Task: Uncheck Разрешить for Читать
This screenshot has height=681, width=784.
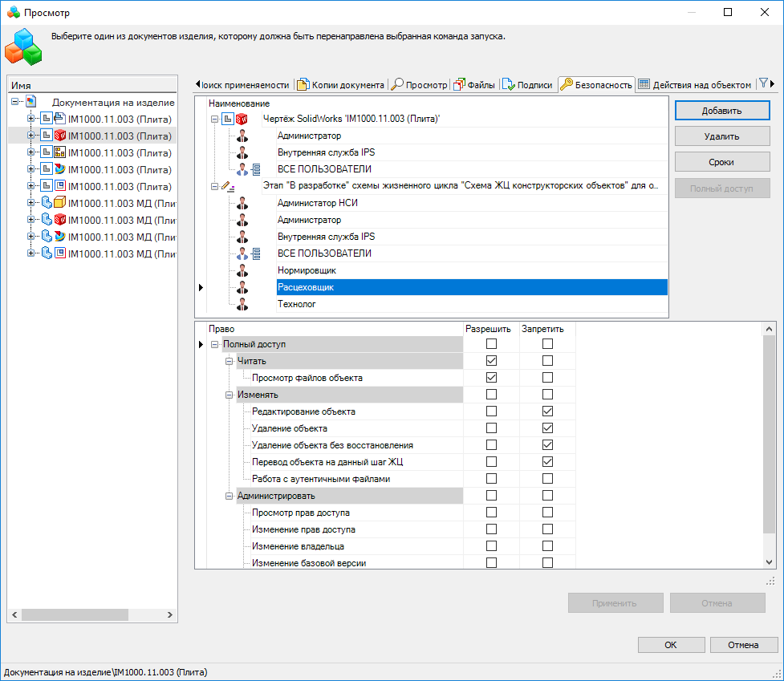Action: click(x=492, y=361)
